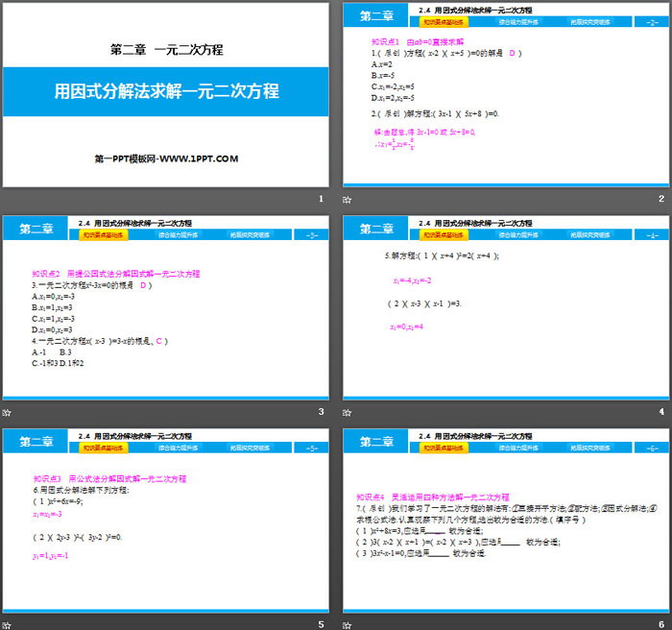This screenshot has height=630, width=672.
Task: Click option D.x₁=2,x₂=-5 in slide 2
Action: pyautogui.click(x=393, y=98)
